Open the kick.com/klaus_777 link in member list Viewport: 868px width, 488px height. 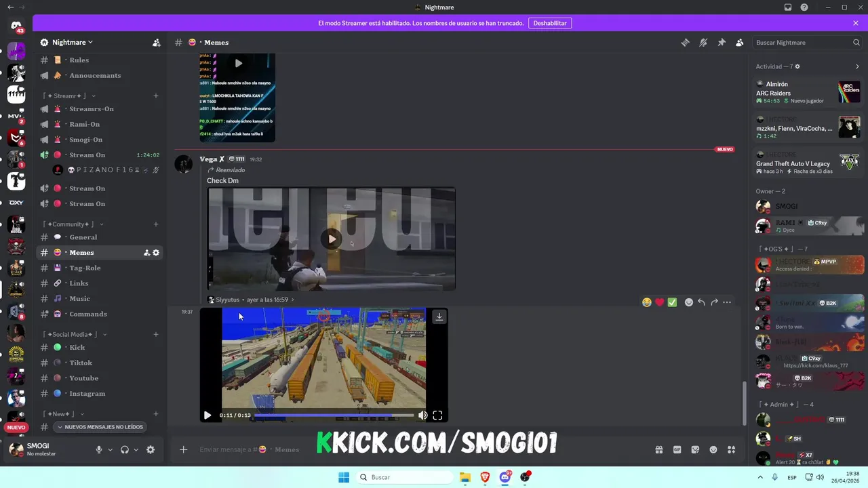816,365
